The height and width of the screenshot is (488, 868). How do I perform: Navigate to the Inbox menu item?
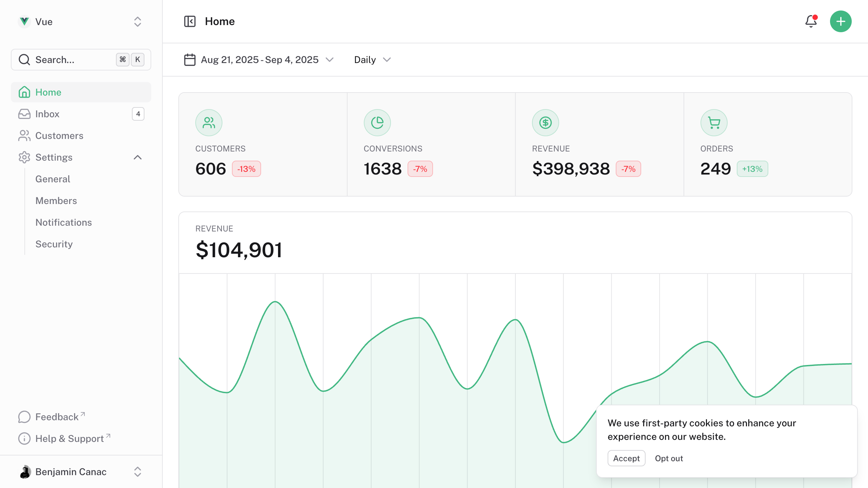point(47,114)
